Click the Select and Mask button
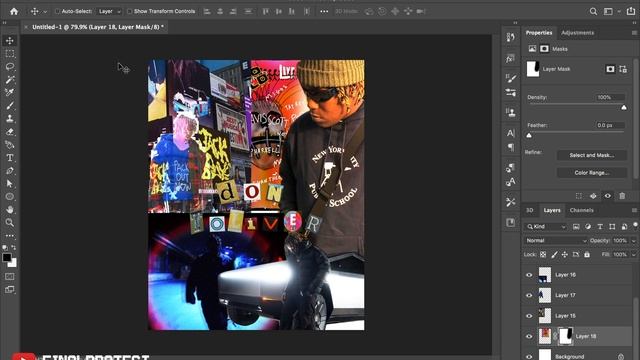640x360 pixels. [x=592, y=155]
